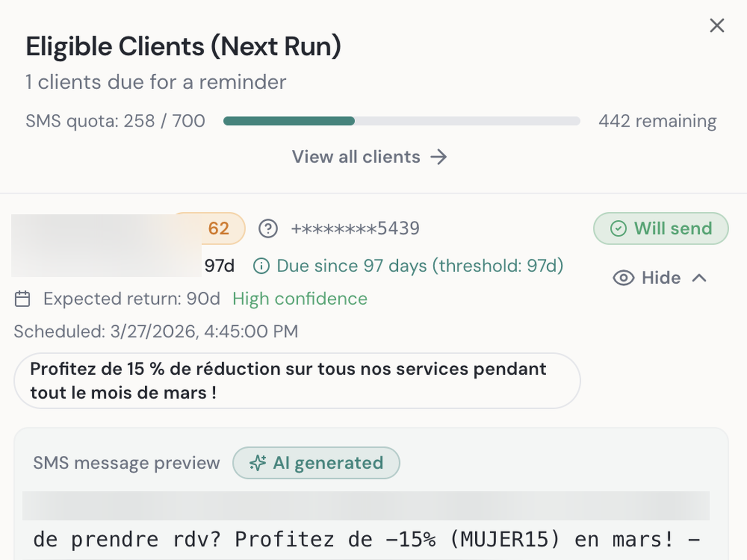Select the March discount message bubble
The image size is (747, 560).
click(x=297, y=380)
